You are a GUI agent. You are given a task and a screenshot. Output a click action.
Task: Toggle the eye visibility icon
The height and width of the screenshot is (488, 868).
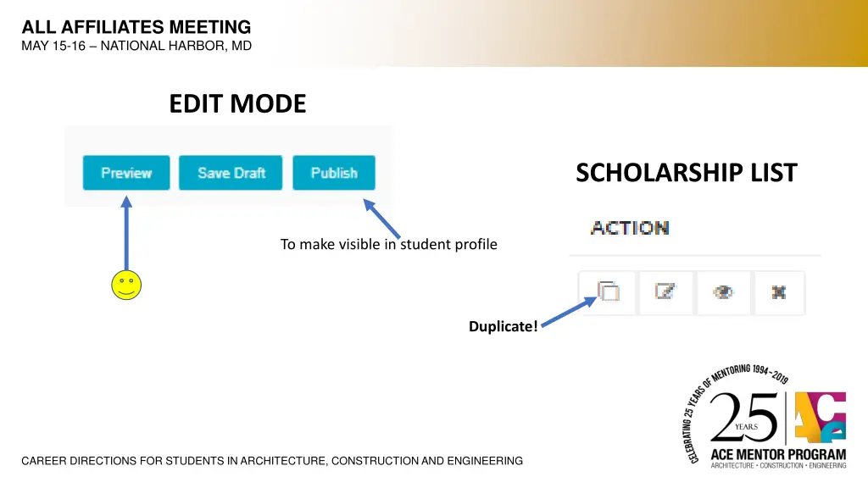click(723, 292)
